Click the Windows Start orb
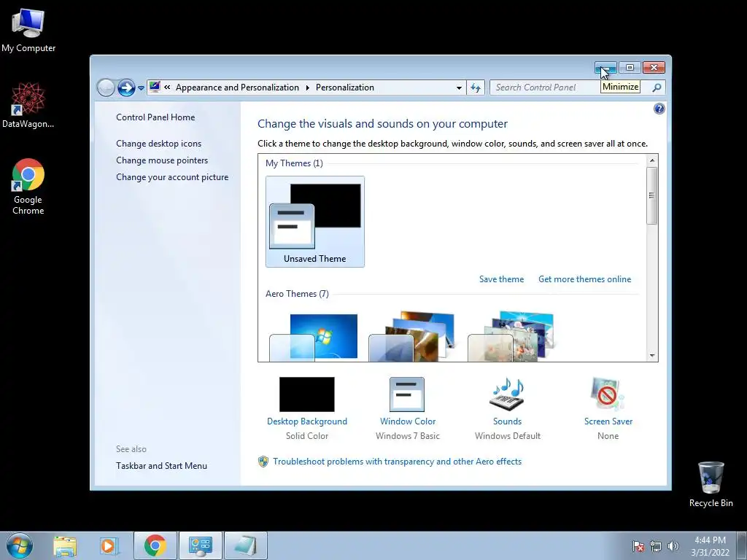Viewport: 747px width, 560px height. coord(20,545)
